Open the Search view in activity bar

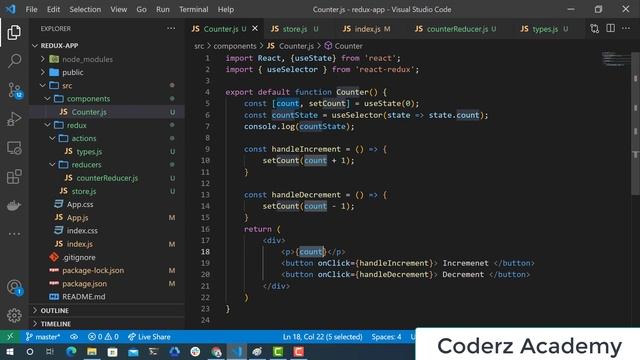tap(14, 61)
